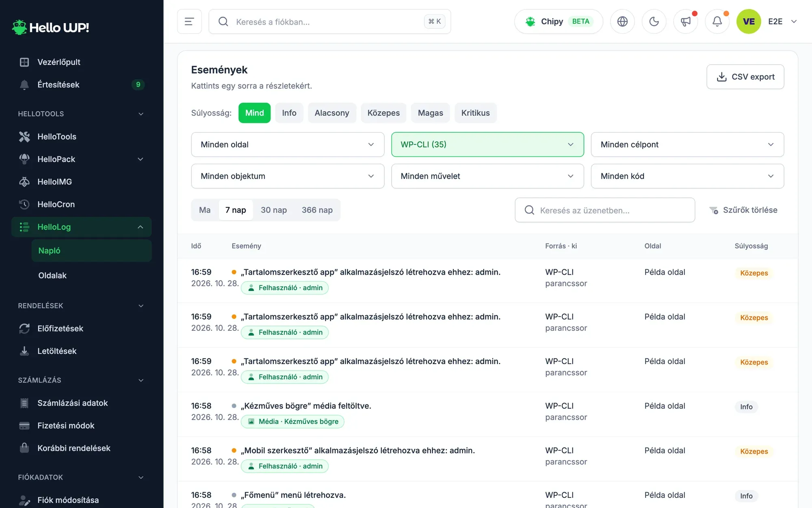Select the 7 nap time range tab
Viewport: 812px width, 508px height.
pyautogui.click(x=236, y=210)
